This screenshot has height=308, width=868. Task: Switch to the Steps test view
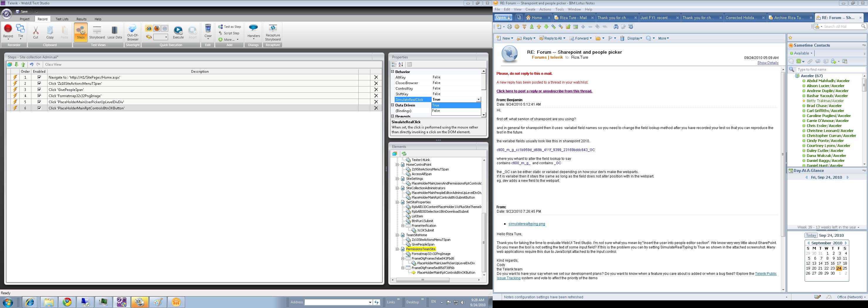pyautogui.click(x=81, y=32)
